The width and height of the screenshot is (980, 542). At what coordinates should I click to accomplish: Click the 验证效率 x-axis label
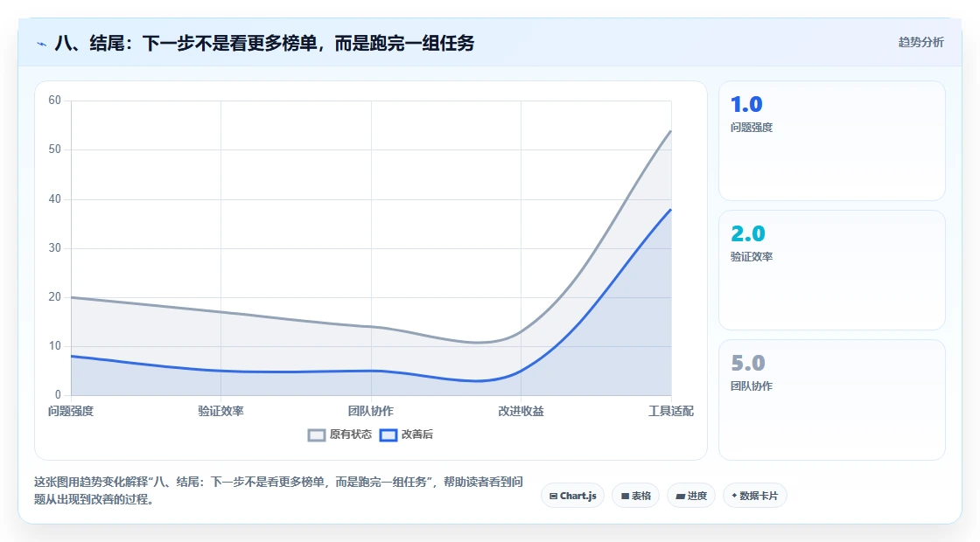220,411
